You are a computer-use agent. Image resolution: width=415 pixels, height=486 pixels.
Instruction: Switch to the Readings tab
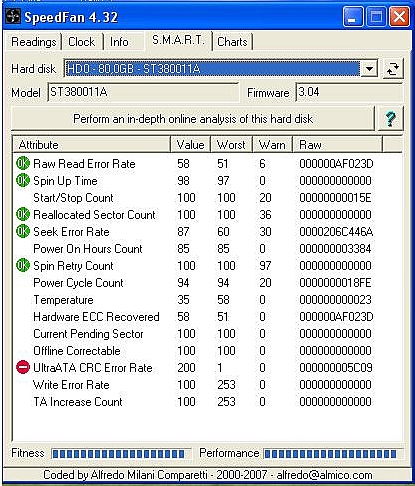(33, 42)
